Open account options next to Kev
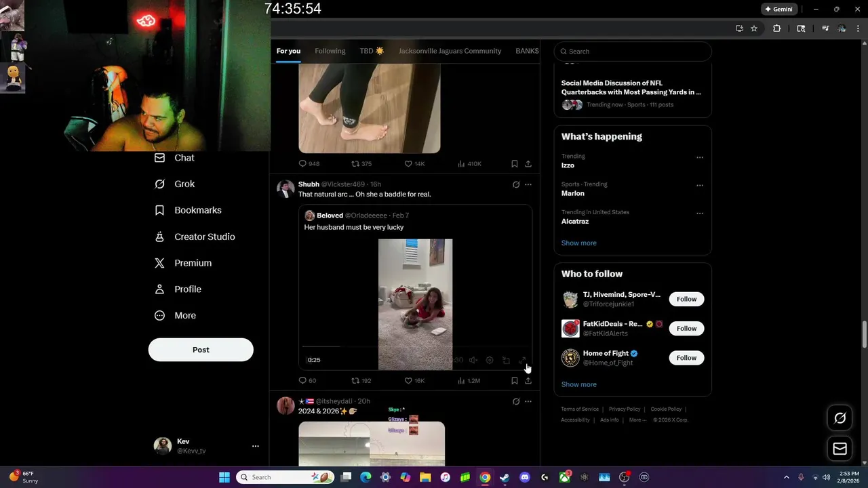Screen dimensions: 868x488 256,446
